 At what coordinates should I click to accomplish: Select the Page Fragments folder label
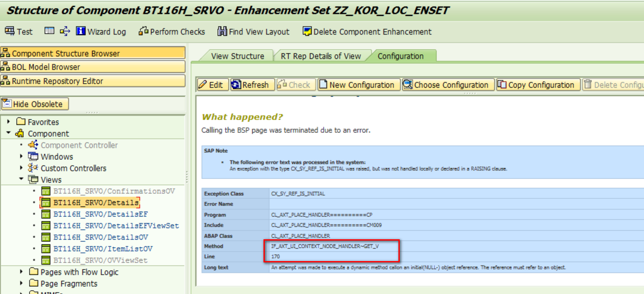point(69,283)
